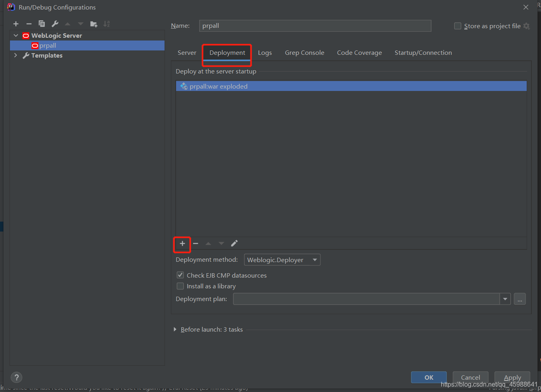Move configuration down in the list
This screenshot has width=541, height=392.
tap(81, 24)
